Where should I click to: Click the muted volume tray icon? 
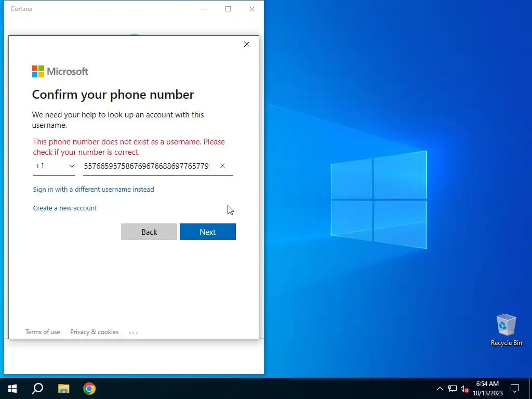tap(464, 389)
